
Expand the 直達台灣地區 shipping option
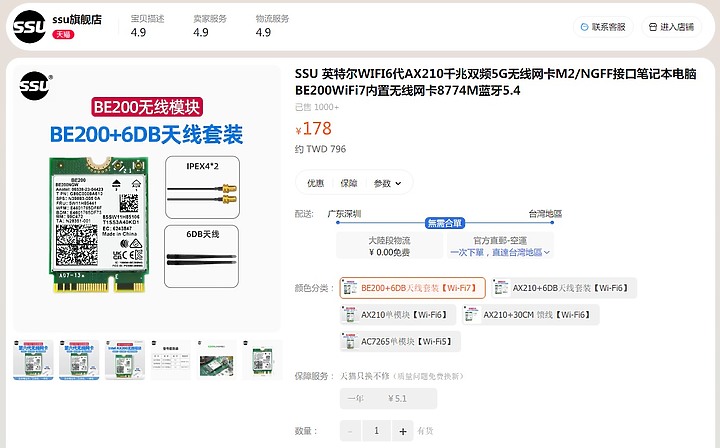point(500,252)
